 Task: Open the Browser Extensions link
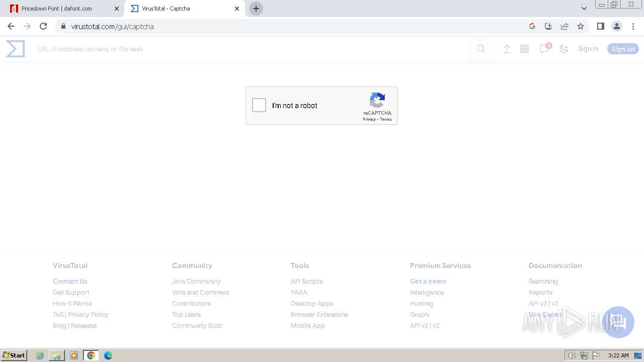coord(319,314)
